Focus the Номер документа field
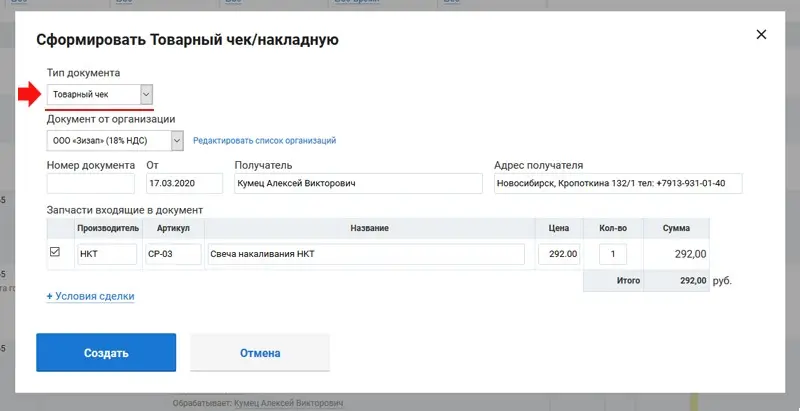Screen dimensions: 800x411 (91, 184)
